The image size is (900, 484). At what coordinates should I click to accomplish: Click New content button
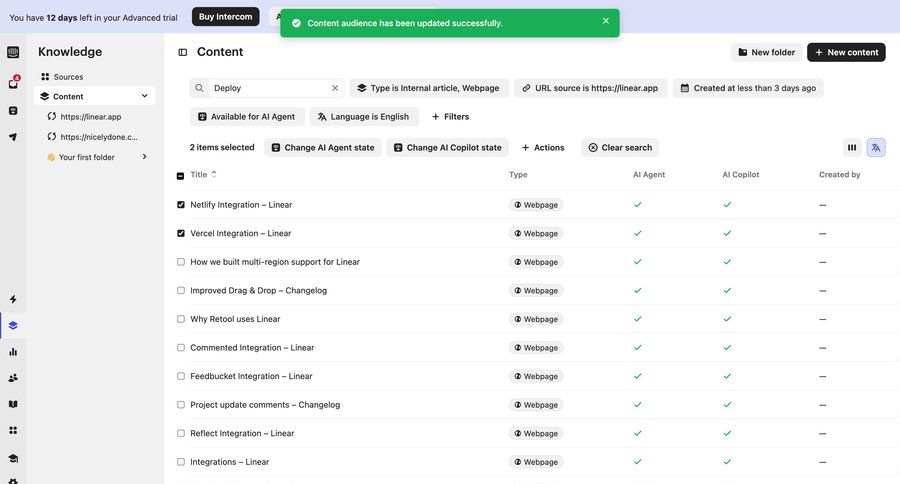tap(846, 52)
